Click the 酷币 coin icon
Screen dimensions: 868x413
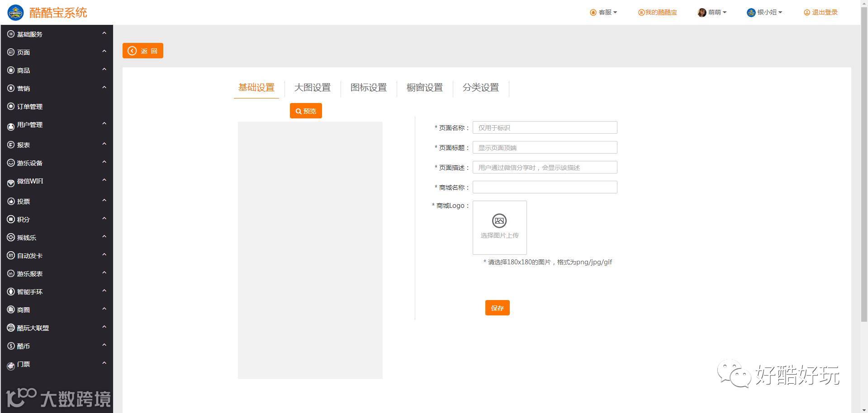(11, 346)
